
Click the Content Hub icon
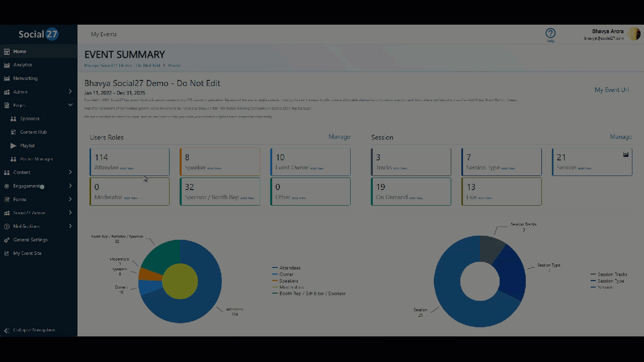pyautogui.click(x=14, y=132)
